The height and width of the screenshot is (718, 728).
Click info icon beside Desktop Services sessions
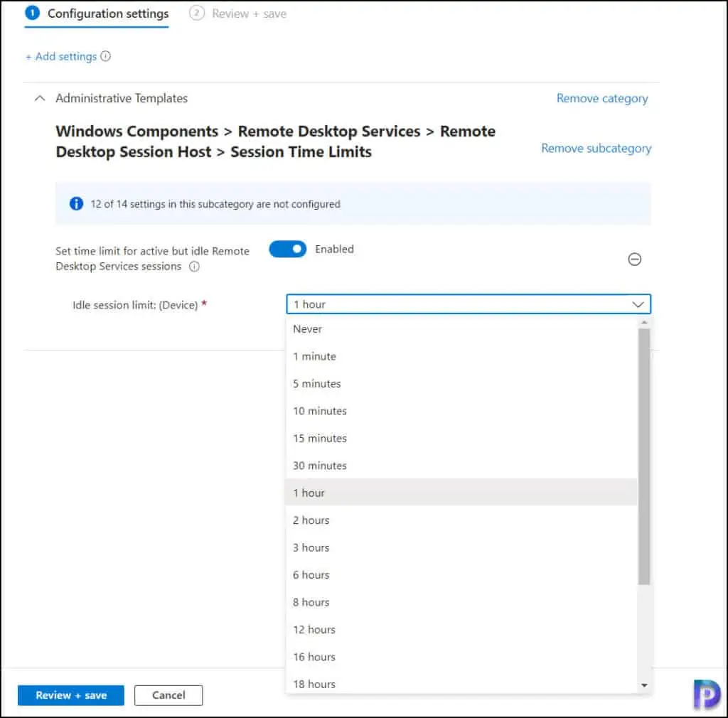click(x=194, y=267)
